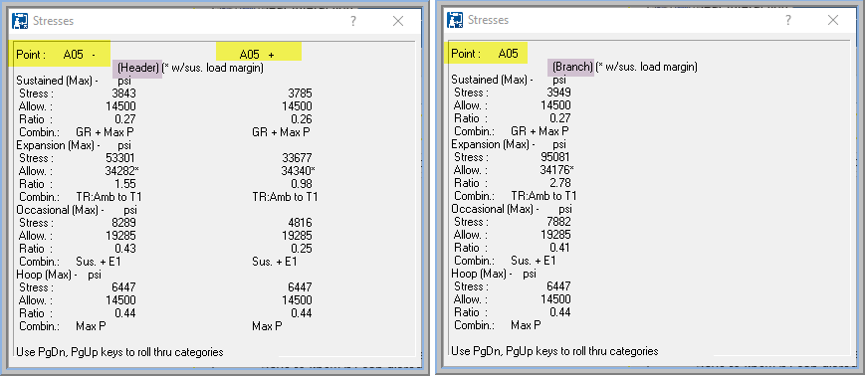The height and width of the screenshot is (376, 868).
Task: Click the failing ratio value 2.78
Action: [560, 183]
